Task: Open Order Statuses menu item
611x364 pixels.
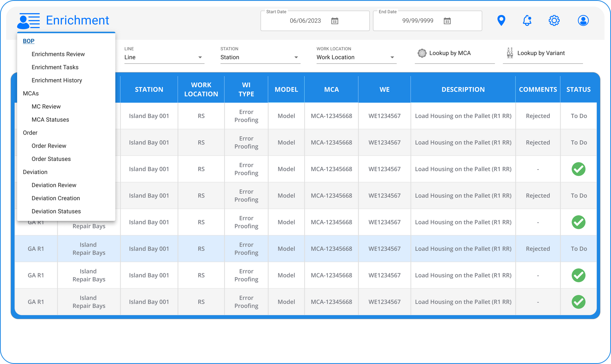Action: [x=51, y=159]
